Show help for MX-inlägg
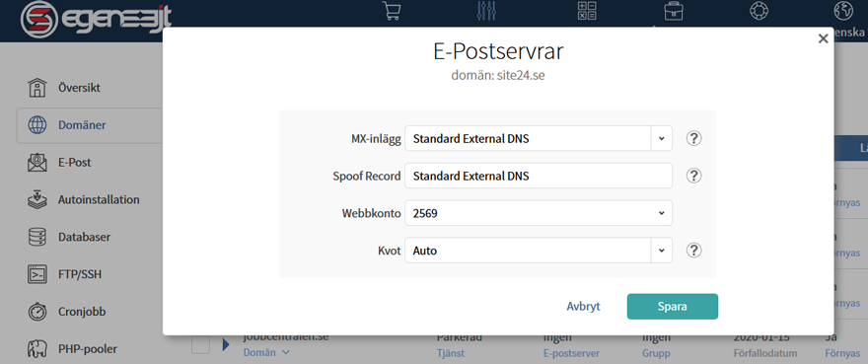Image resolution: width=868 pixels, height=364 pixels. (693, 138)
